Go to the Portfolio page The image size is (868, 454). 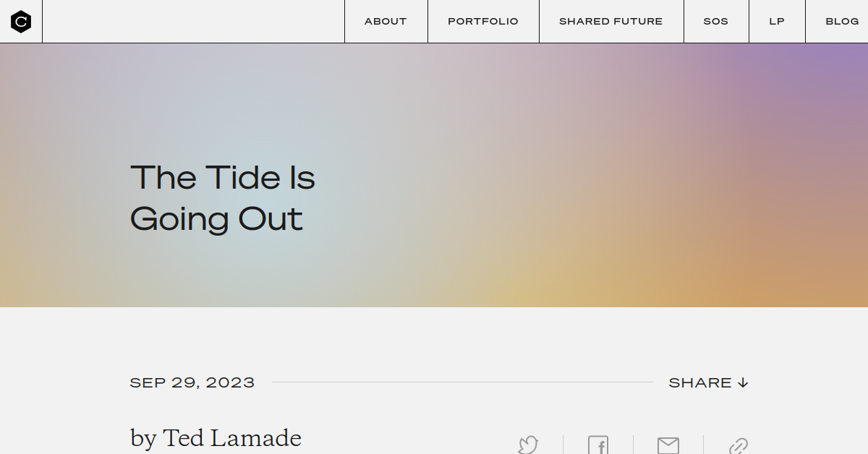483,22
